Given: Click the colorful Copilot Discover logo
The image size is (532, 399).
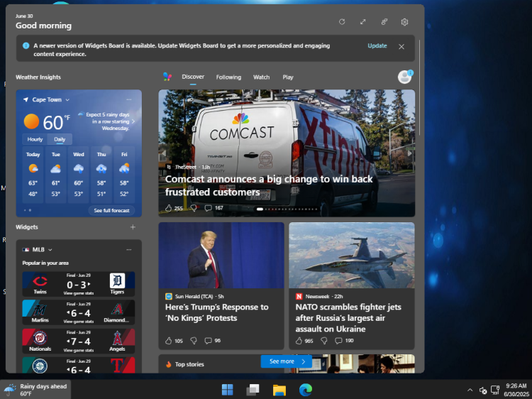Looking at the screenshot, I should click(x=167, y=77).
